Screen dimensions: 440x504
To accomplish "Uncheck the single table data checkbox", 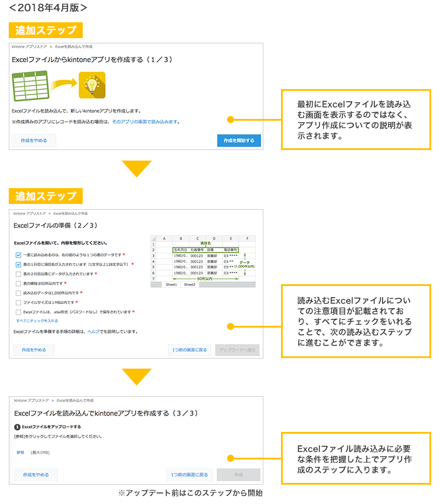I will 18,255.
